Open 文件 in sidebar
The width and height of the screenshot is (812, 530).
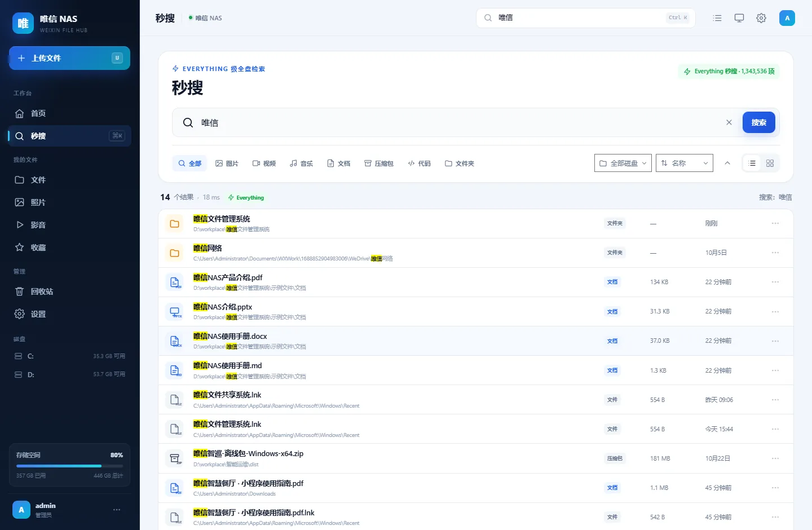click(x=69, y=180)
